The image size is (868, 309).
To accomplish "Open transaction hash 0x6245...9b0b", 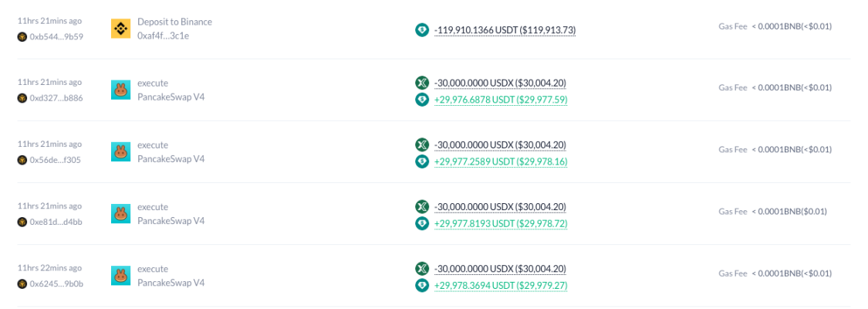I will coord(56,284).
